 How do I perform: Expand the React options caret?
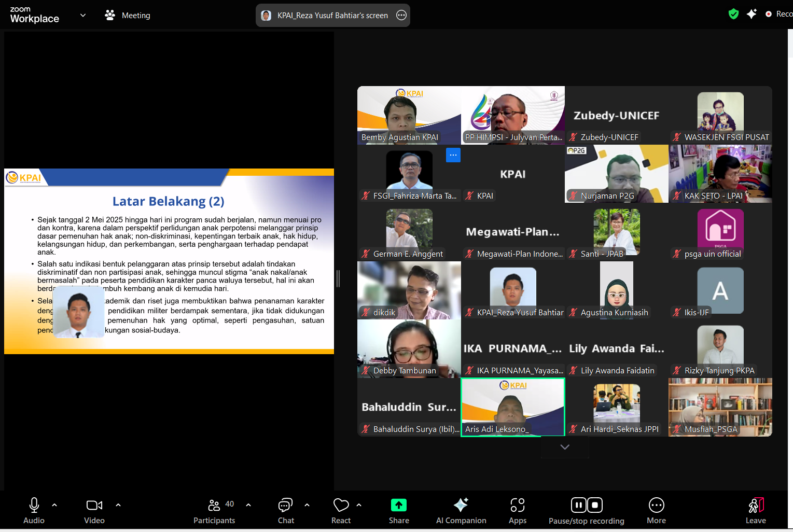359,505
